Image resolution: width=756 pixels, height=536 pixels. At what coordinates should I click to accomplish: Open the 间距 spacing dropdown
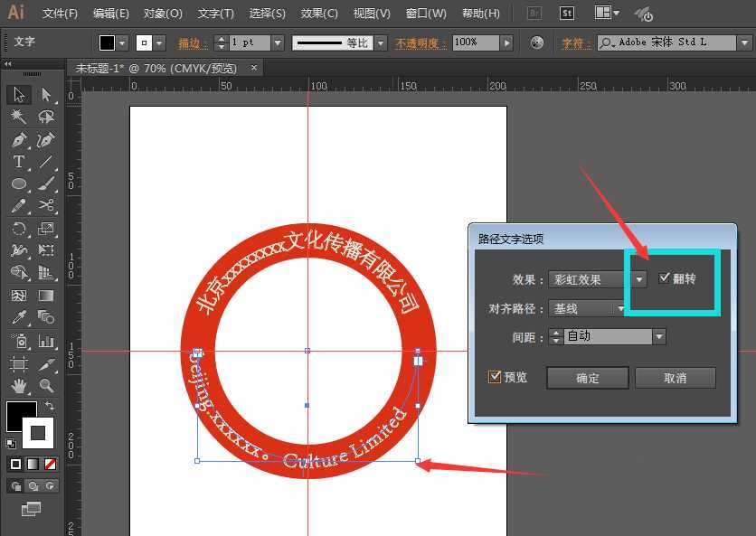(659, 336)
